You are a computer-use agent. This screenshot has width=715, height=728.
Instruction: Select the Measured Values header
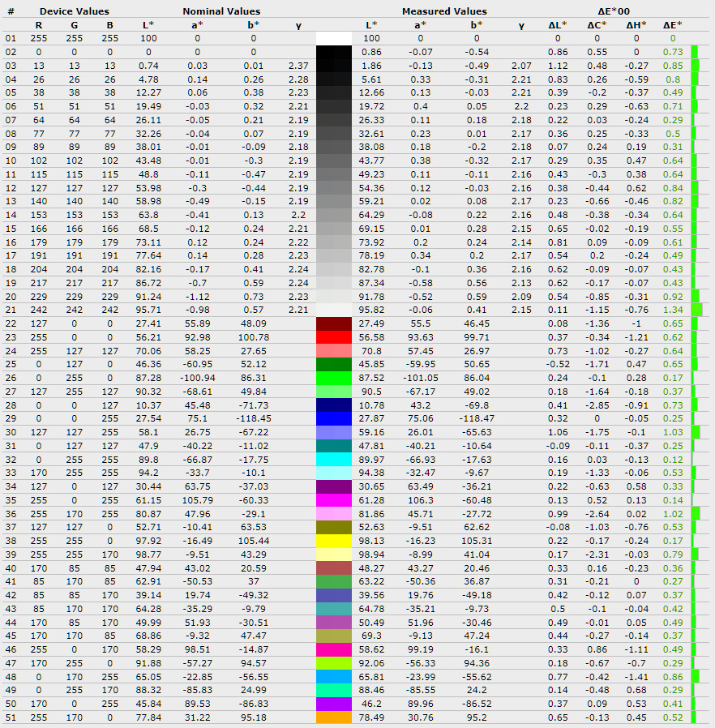coord(444,11)
